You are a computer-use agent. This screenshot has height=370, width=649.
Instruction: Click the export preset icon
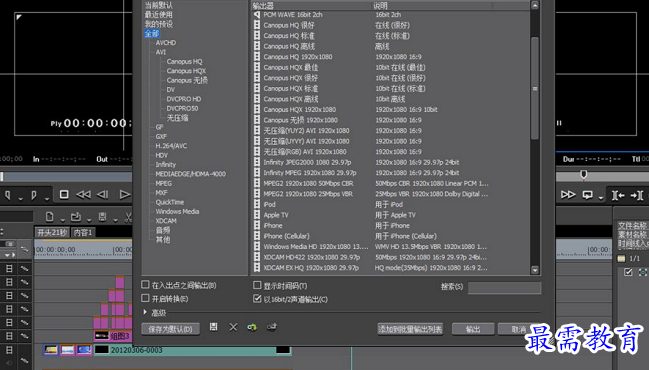[272, 327]
